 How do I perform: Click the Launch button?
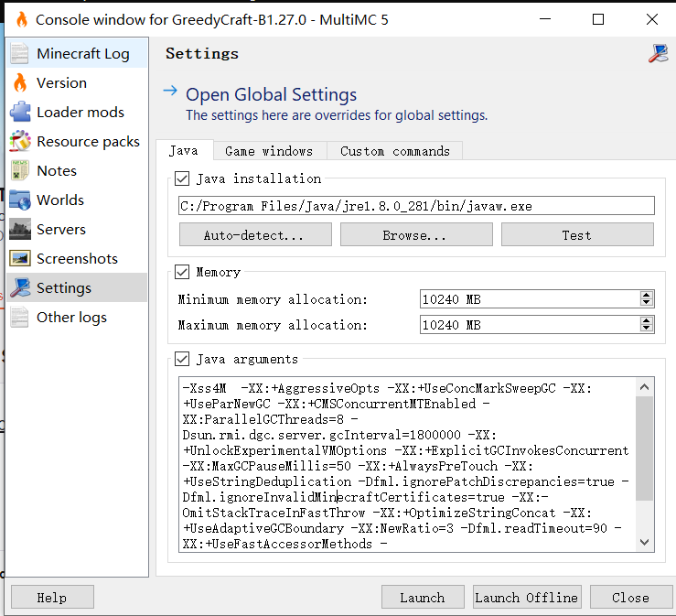[x=423, y=598]
